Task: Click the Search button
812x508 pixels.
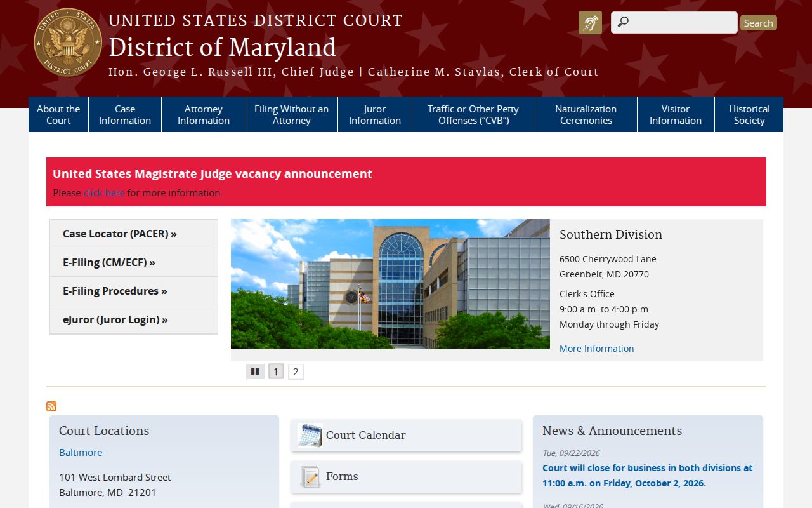Action: click(758, 23)
